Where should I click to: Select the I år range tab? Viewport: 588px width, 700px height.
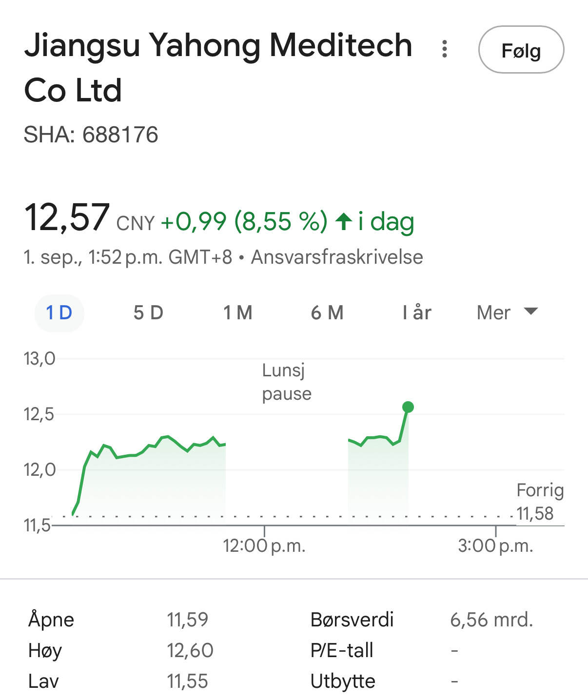point(417,313)
